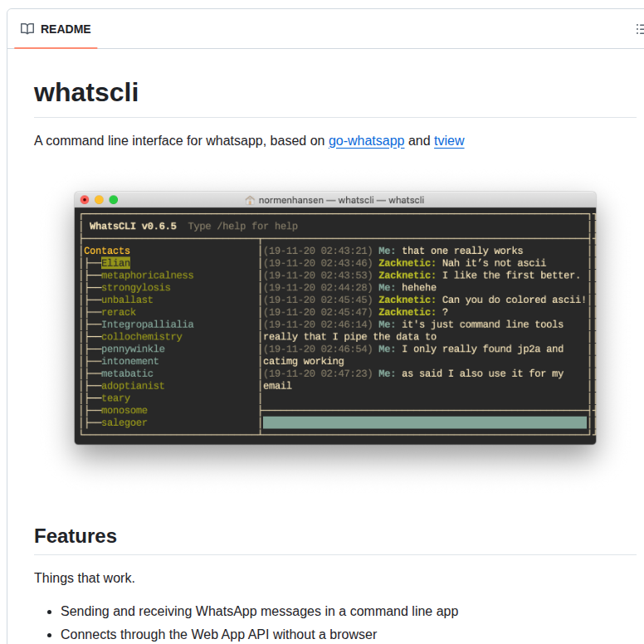The width and height of the screenshot is (644, 644).
Task: Click the "WhatsCLI v0.6.5" terminal header text
Action: pyautogui.click(x=133, y=226)
